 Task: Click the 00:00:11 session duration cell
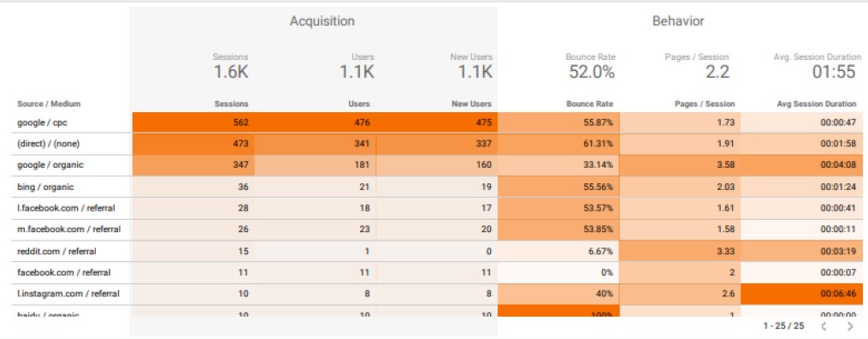coord(802,229)
